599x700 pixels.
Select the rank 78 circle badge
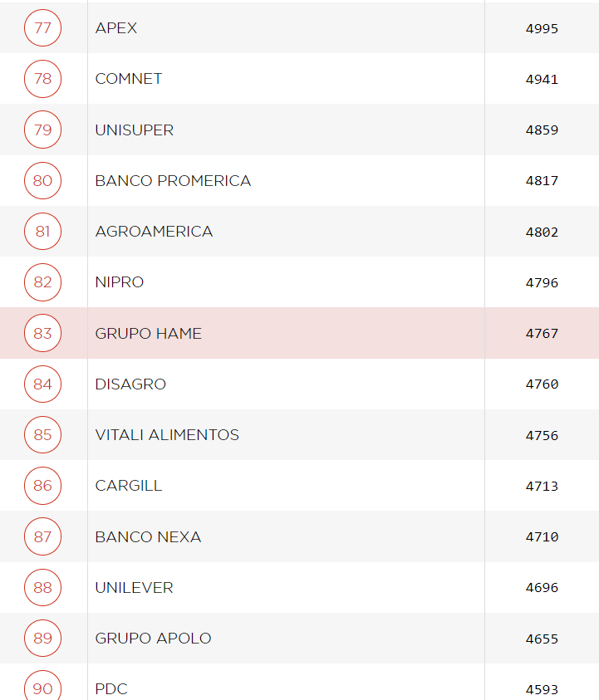pyautogui.click(x=42, y=79)
